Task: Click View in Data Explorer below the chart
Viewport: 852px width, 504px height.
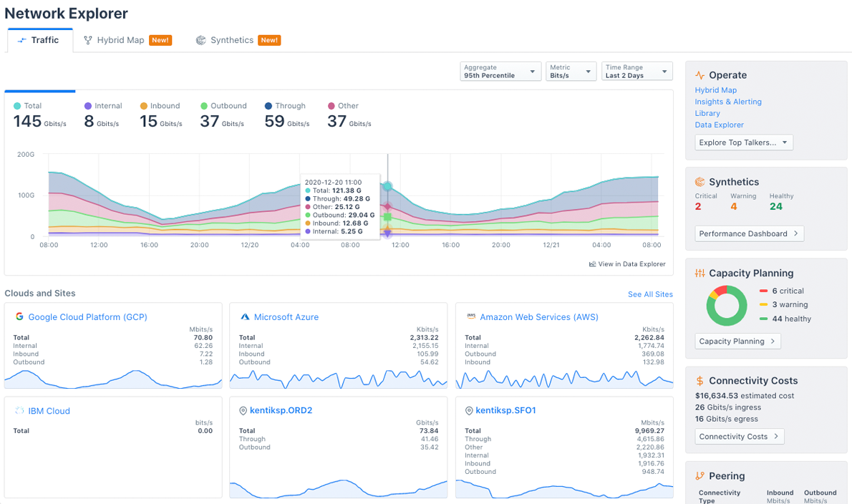Action: point(627,263)
